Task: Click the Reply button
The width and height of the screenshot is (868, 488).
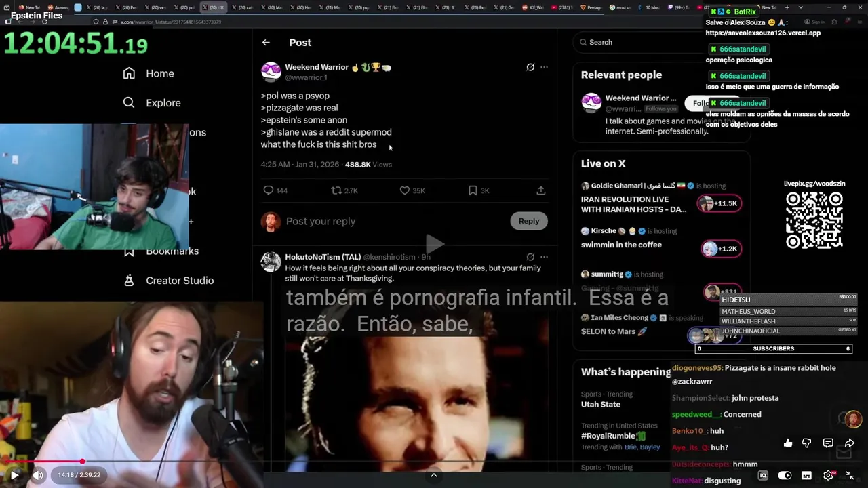Action: 529,221
